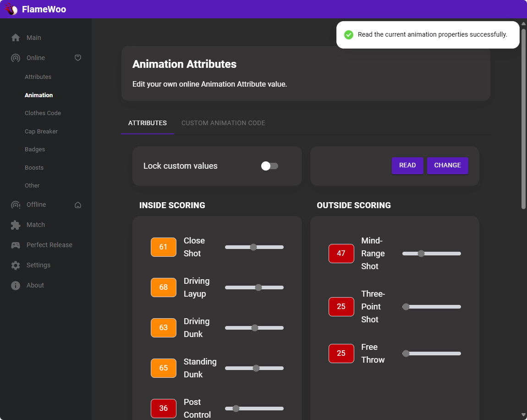The height and width of the screenshot is (420, 527).
Task: Click the scrollbar down arrow
Action: click(523, 415)
